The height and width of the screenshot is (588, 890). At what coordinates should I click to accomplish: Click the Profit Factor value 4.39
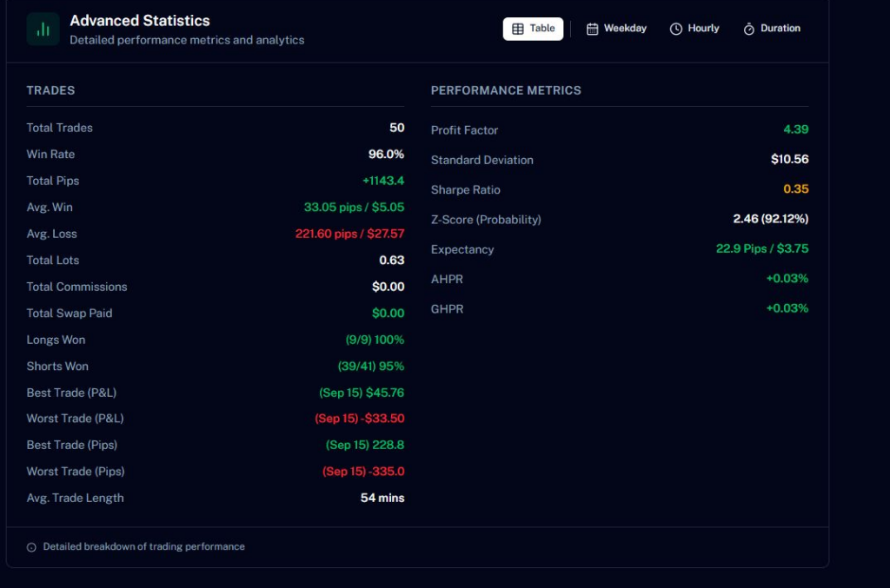coord(796,129)
